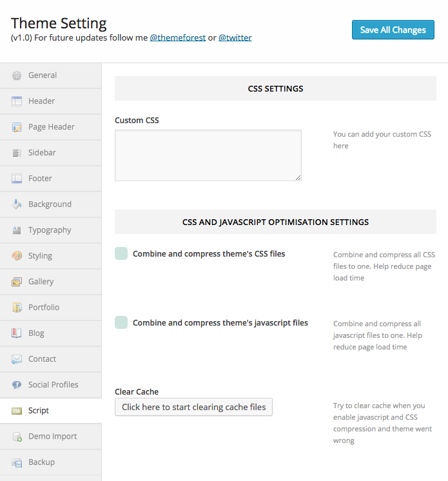Click the Backup disk icon
This screenshot has height=481, width=448.
coord(17,462)
